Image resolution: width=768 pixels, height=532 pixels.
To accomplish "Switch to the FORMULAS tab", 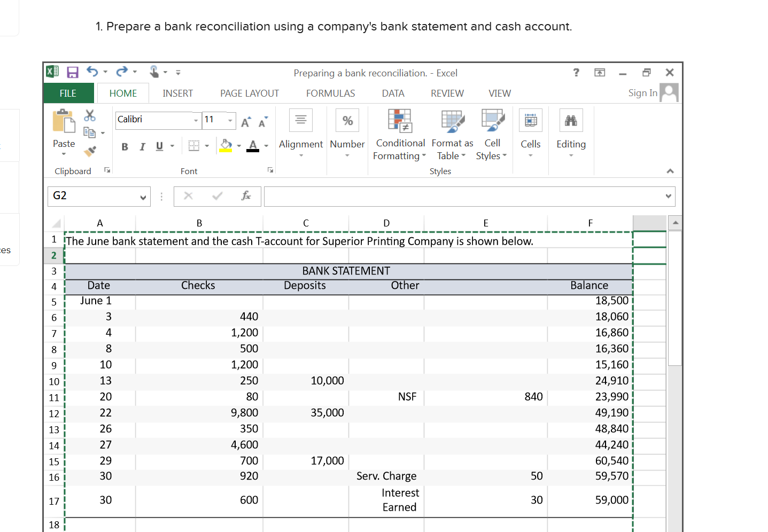I will 330,93.
